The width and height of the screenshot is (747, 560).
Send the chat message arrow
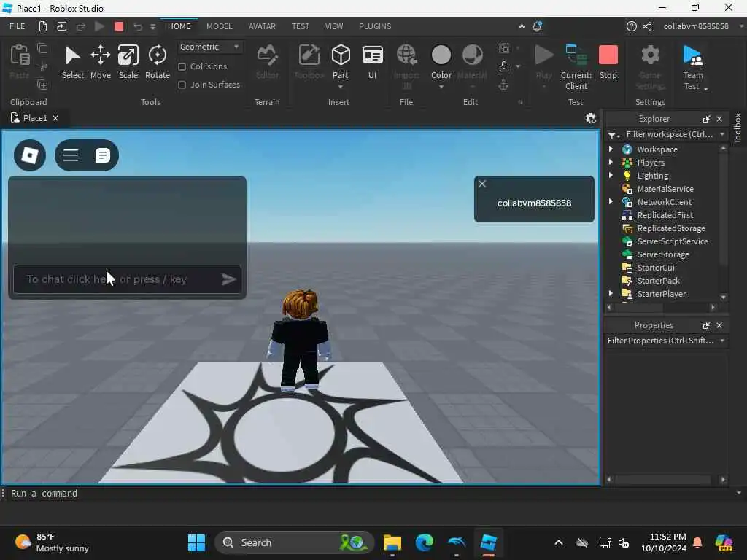228,279
